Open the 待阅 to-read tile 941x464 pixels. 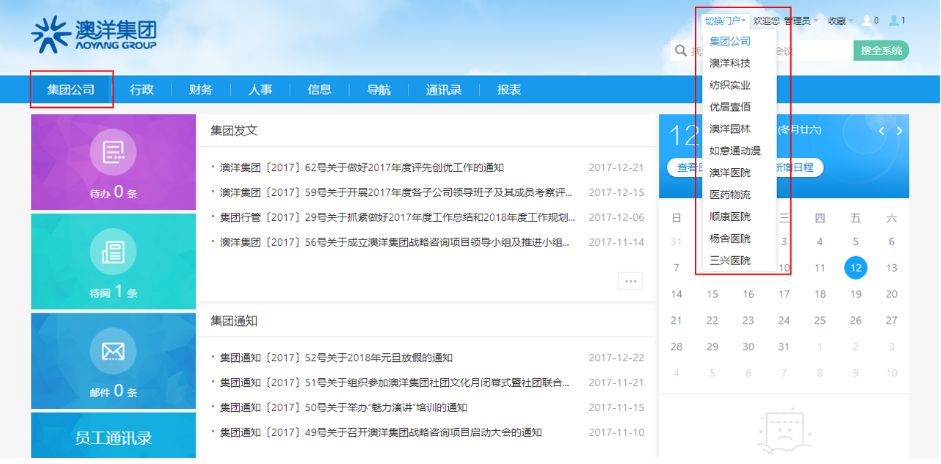(113, 262)
